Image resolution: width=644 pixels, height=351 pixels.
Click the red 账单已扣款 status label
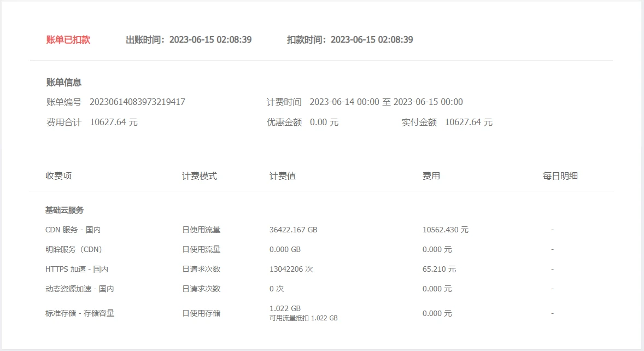click(68, 40)
